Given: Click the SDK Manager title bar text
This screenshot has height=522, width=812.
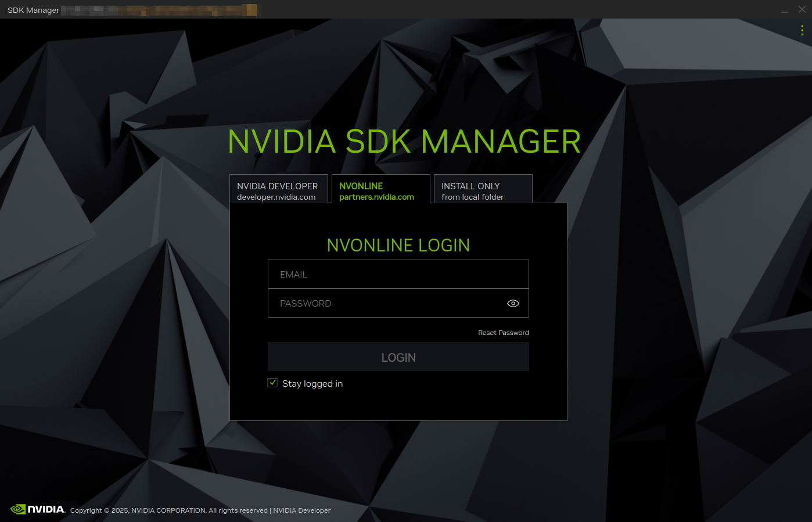Looking at the screenshot, I should (x=33, y=9).
